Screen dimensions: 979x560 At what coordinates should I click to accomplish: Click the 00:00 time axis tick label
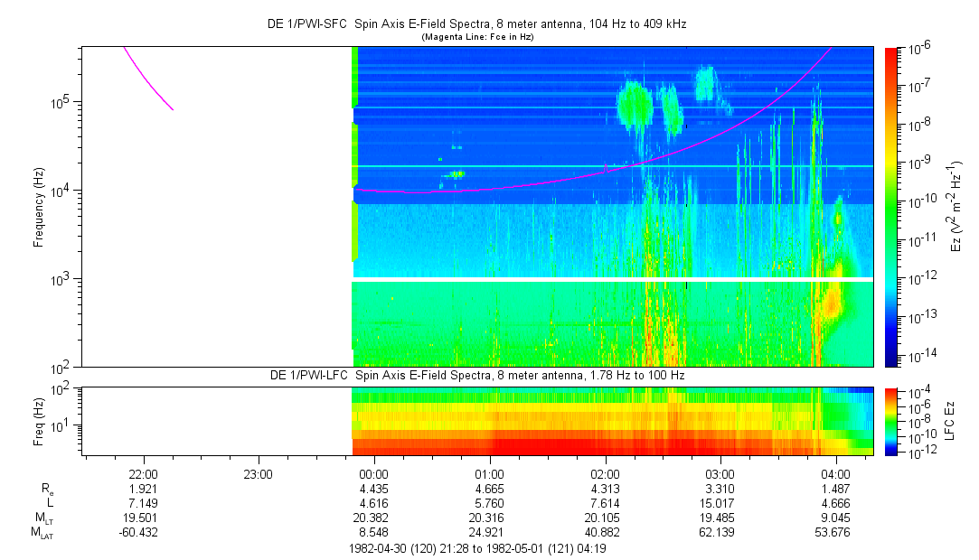(373, 473)
